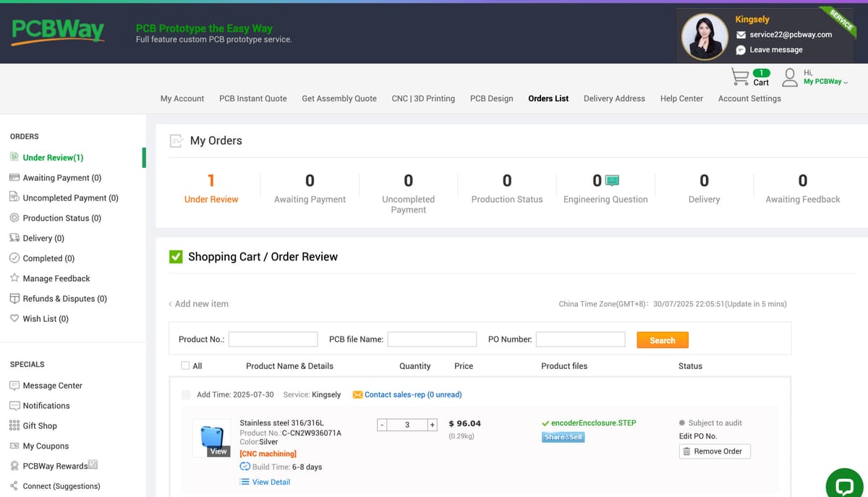Select the Under Review order count tab
The image size is (868, 497).
coord(211,188)
